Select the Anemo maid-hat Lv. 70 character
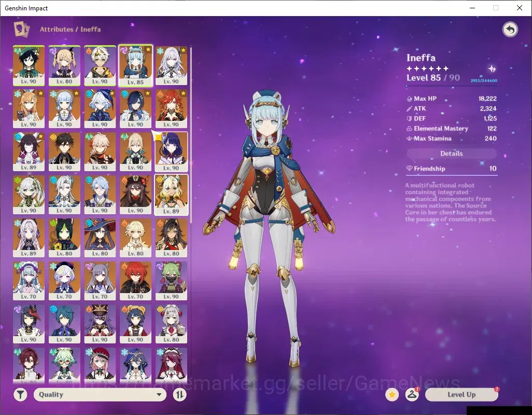532x415 pixels. (x=29, y=281)
